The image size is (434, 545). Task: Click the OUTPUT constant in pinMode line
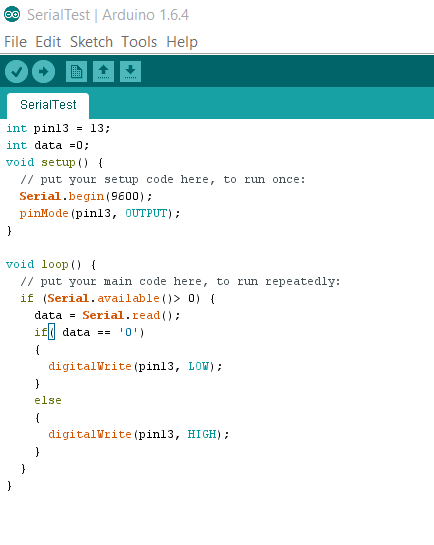coord(146,213)
